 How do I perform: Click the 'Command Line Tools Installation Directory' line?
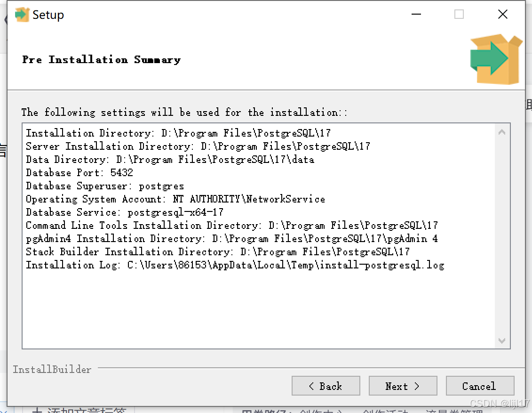coord(232,225)
